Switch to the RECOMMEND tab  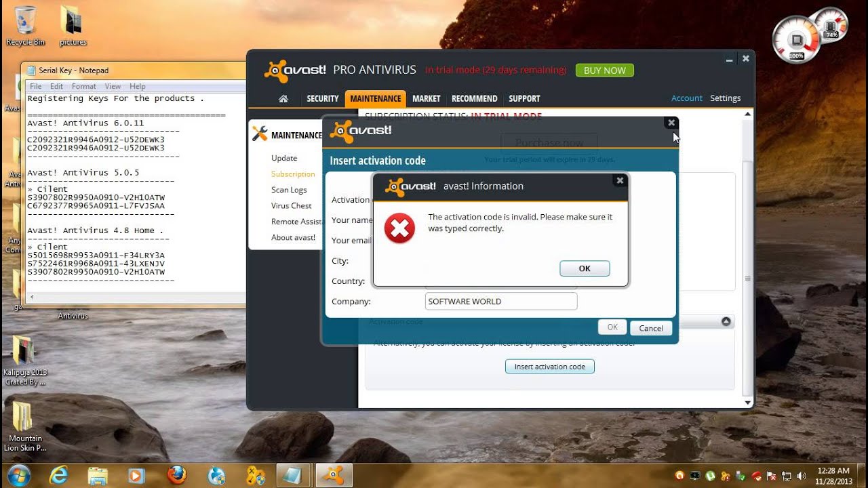tap(475, 98)
